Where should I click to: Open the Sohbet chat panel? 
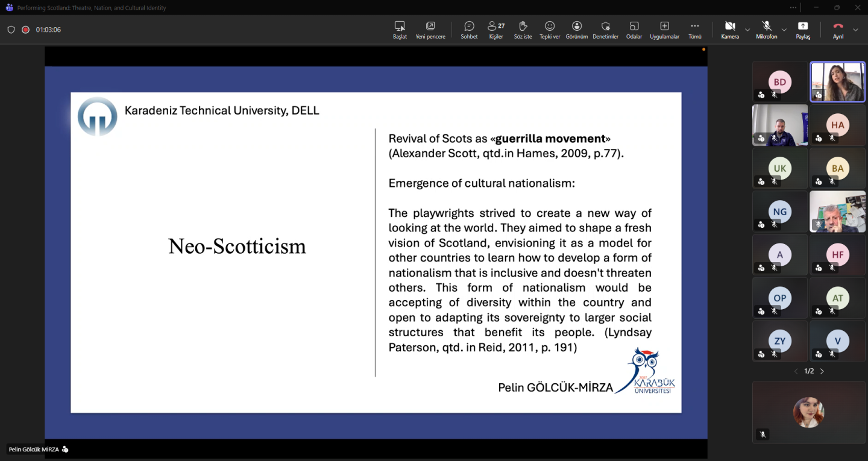469,29
